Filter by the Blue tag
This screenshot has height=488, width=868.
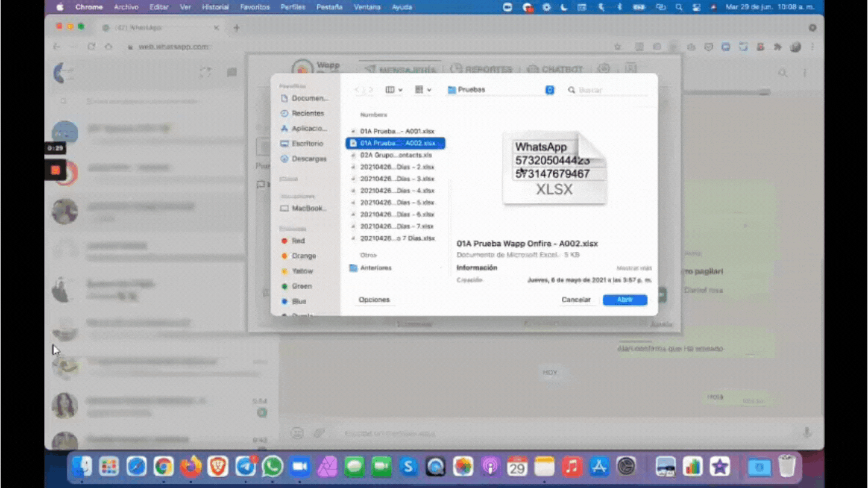(294, 301)
